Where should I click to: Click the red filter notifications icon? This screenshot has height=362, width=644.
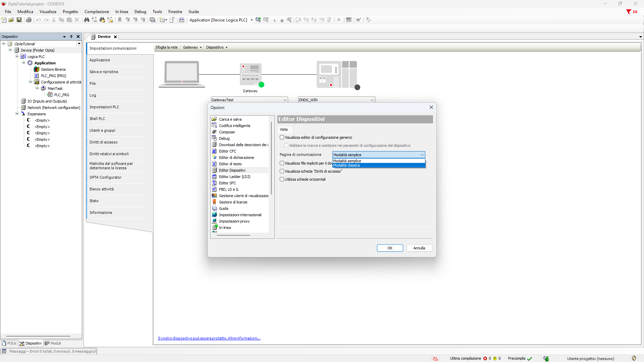[629, 12]
